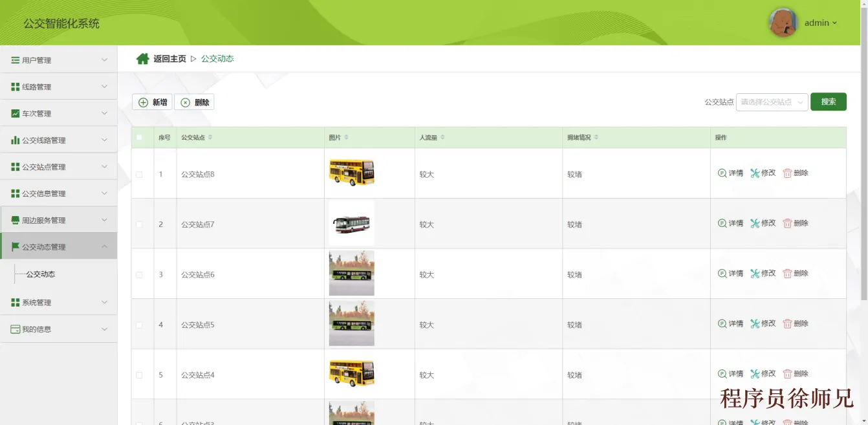
Task: Click the 系统管理 grid icon
Action: tap(16, 302)
